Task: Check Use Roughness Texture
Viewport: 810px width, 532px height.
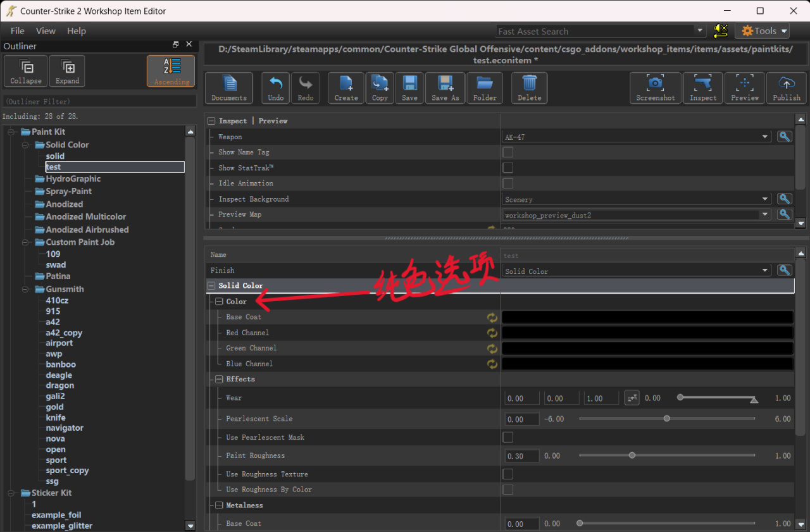Action: [508, 474]
